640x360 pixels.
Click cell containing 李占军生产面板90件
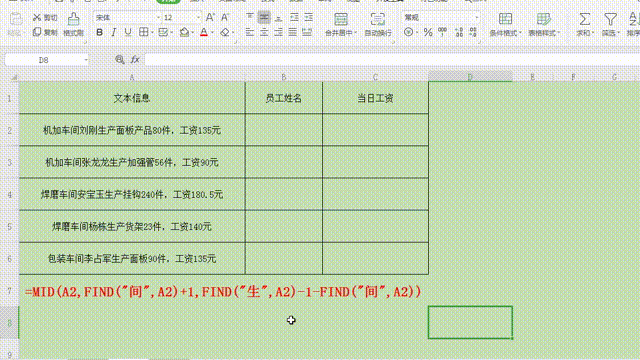pos(132,259)
